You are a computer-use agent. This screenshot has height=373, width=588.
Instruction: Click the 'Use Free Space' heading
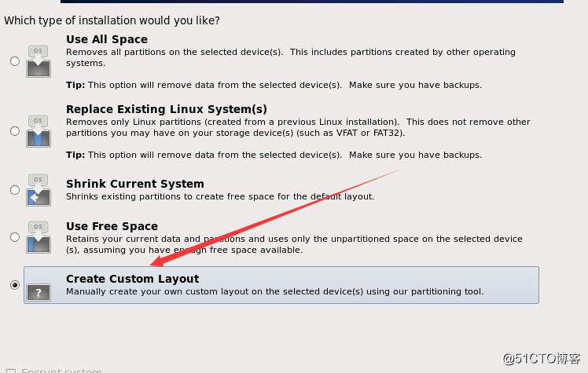[112, 226]
